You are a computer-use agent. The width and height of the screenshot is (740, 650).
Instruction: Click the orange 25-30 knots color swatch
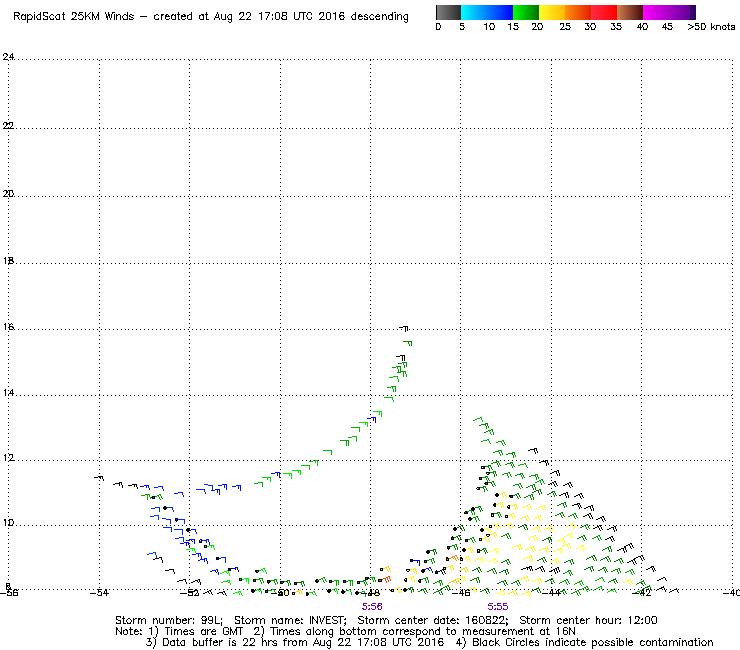tap(578, 12)
